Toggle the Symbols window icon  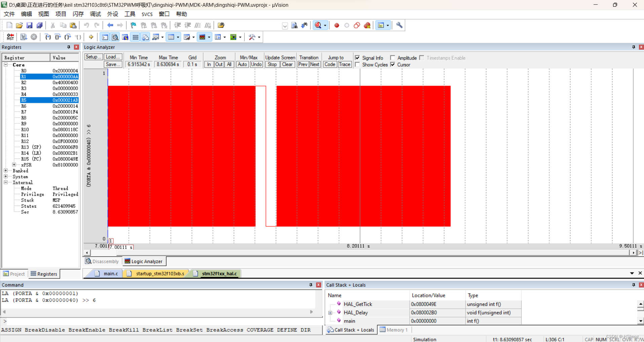pyautogui.click(x=125, y=37)
